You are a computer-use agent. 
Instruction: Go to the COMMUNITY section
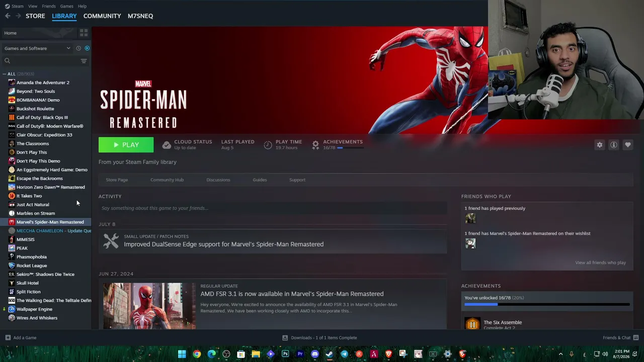click(102, 16)
